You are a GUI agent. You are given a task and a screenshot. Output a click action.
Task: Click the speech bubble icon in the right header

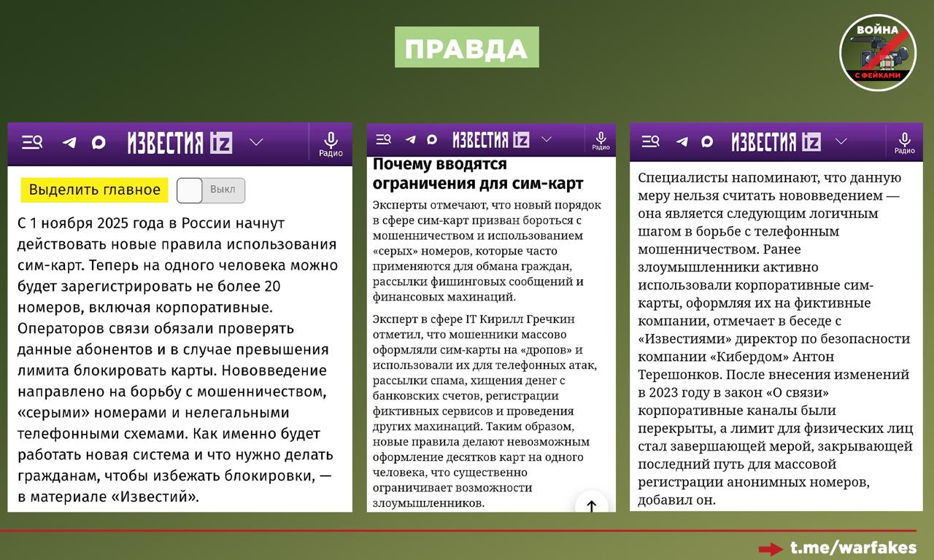coord(705,142)
